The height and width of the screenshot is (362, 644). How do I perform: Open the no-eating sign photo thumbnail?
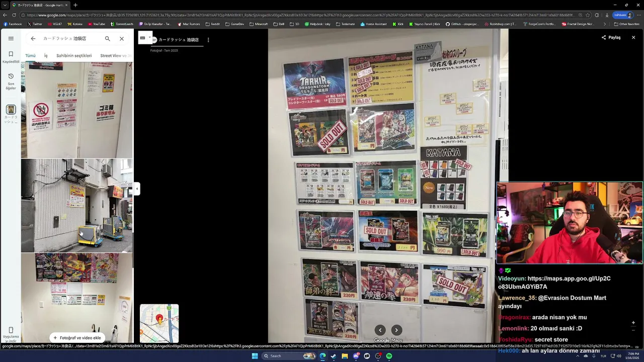[77, 110]
